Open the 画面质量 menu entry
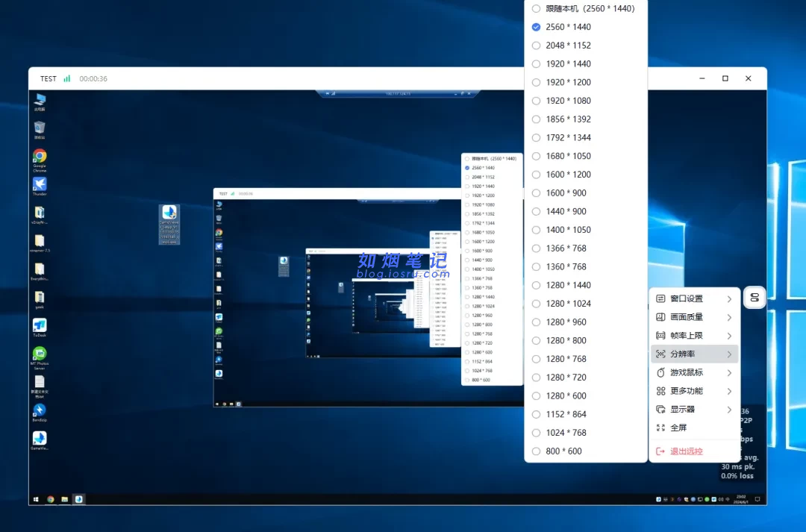 pyautogui.click(x=695, y=317)
